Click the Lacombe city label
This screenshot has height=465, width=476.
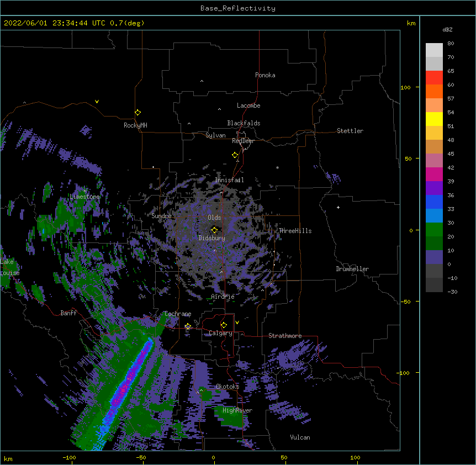click(248, 105)
